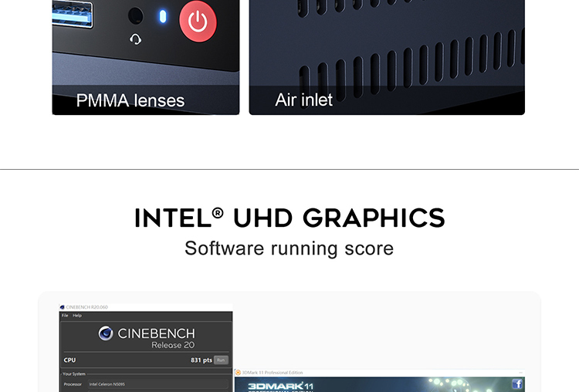Click the 'Your System' section label
The image size is (579, 392).
pyautogui.click(x=74, y=374)
